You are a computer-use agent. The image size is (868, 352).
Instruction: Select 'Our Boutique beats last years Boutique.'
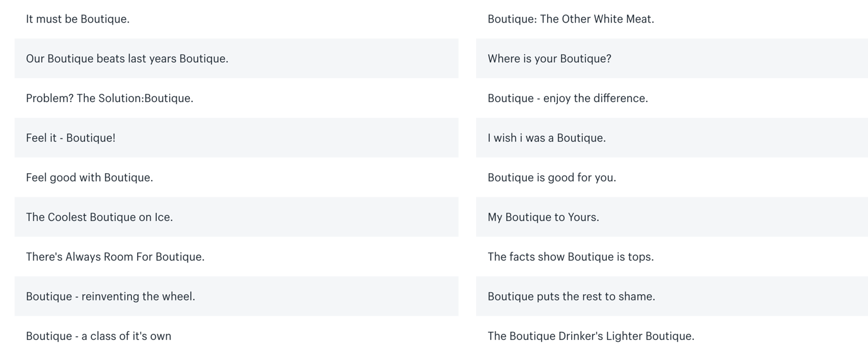pos(127,59)
